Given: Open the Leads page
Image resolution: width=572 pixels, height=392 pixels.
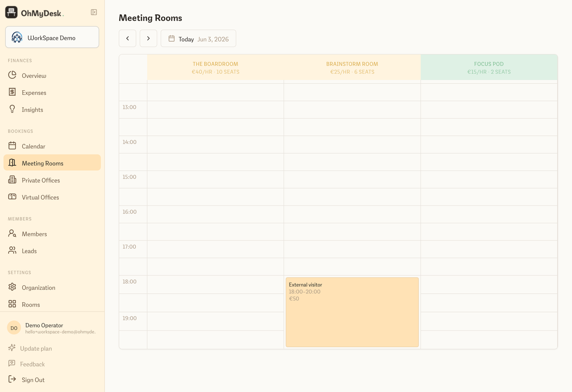Looking at the screenshot, I should click(x=52, y=251).
